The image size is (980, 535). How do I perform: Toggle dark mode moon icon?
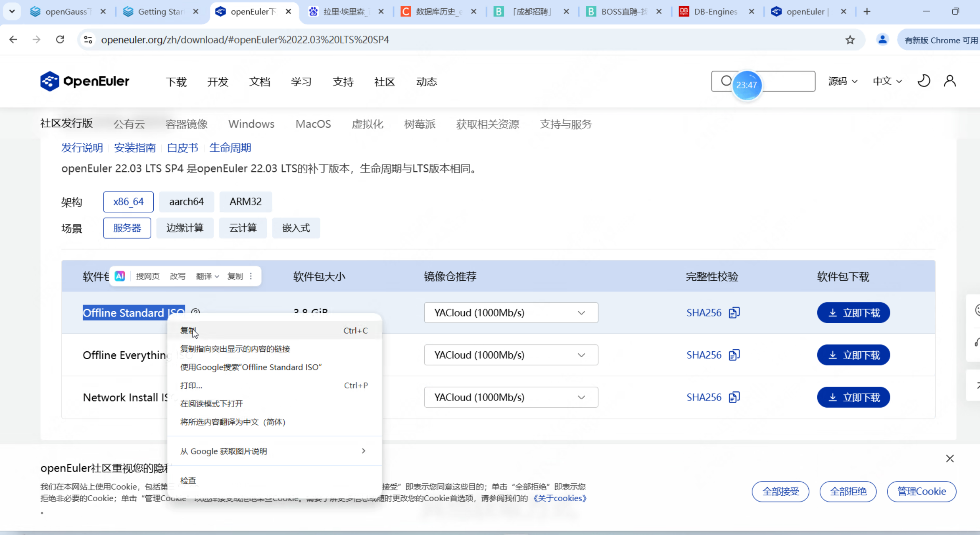click(924, 81)
